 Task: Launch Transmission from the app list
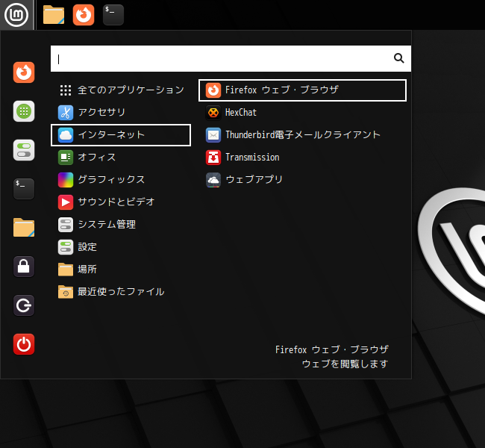click(x=302, y=158)
